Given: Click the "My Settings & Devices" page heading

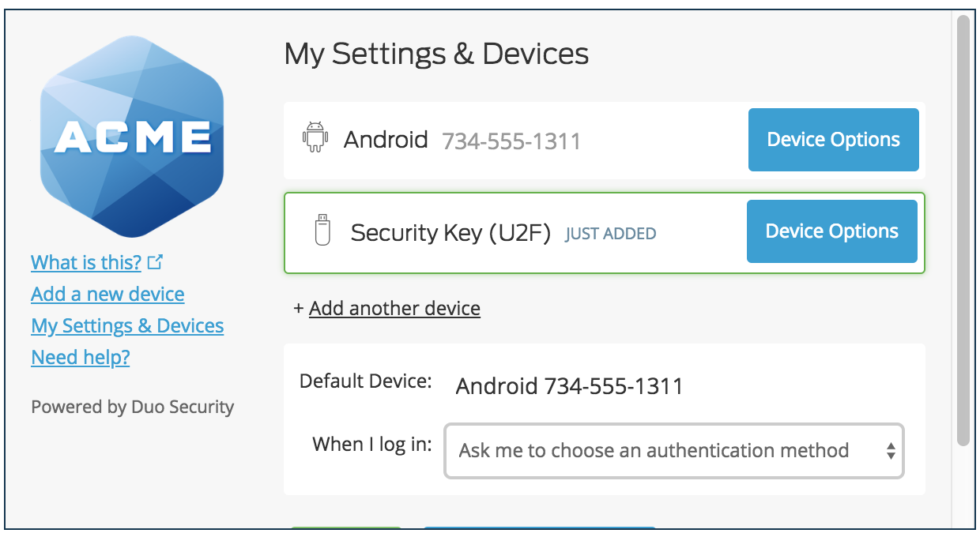Looking at the screenshot, I should tap(436, 54).
